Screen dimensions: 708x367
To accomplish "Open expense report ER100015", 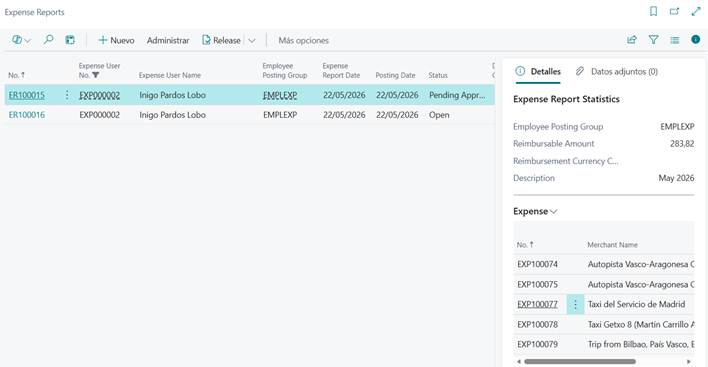I will 27,95.
